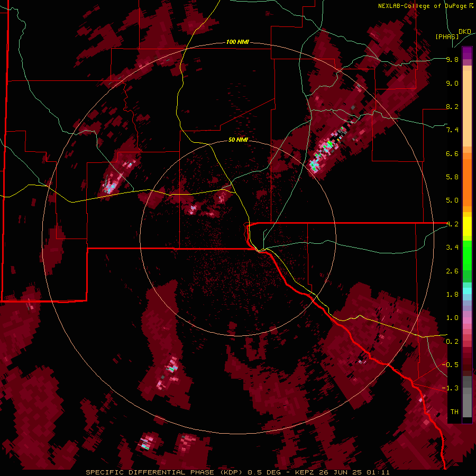Click the "01:11" timestamp text
This screenshot has height=476, width=476.
(x=377, y=472)
